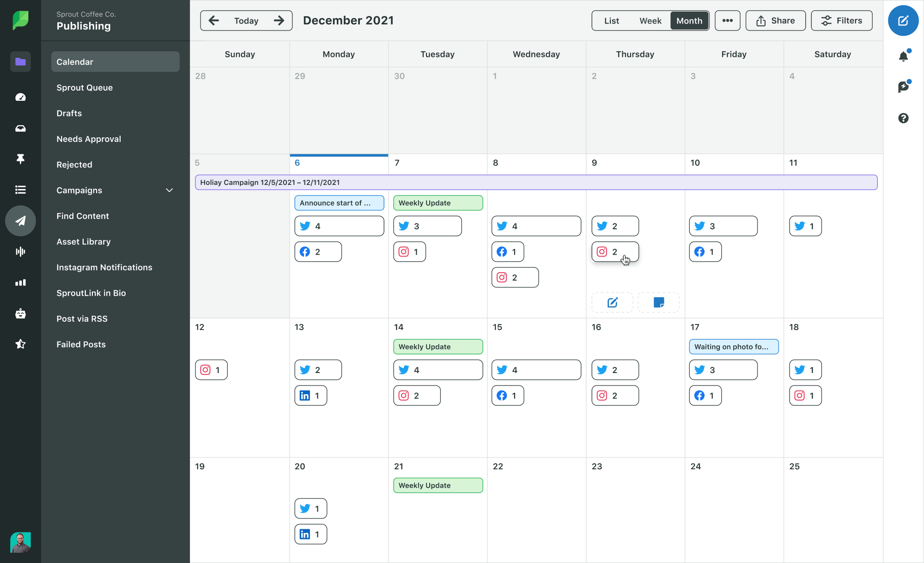This screenshot has height=563, width=924.
Task: Click the compose/edit post icon
Action: tap(904, 20)
